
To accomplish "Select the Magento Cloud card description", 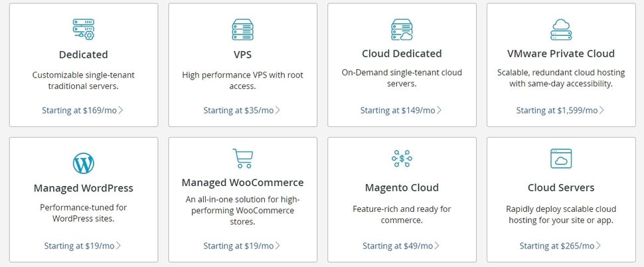I will click(x=402, y=214).
